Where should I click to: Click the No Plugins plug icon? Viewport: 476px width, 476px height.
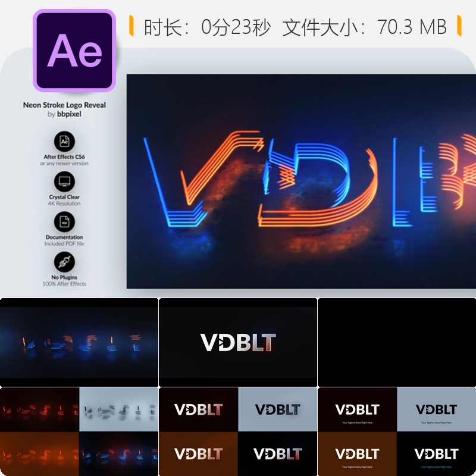(64, 262)
